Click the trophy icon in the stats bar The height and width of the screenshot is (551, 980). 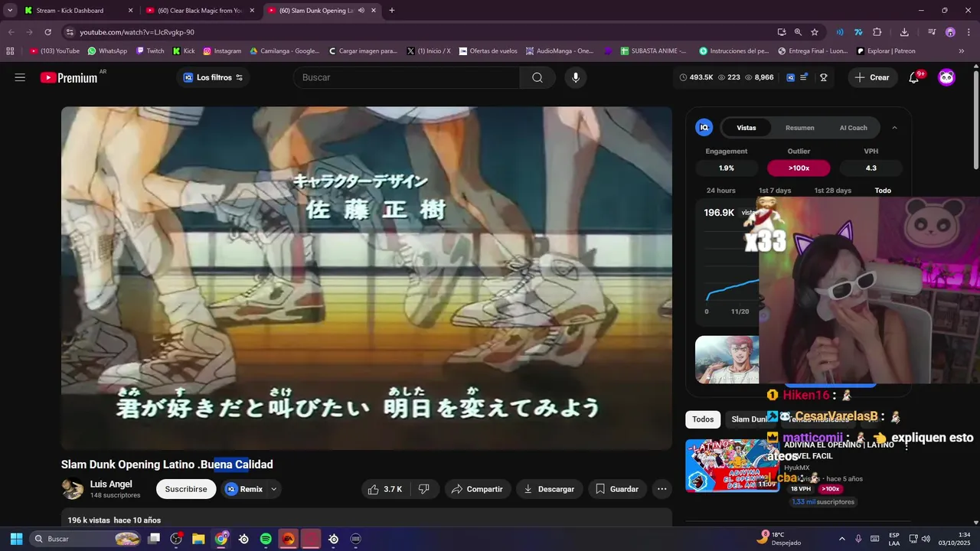coord(824,77)
